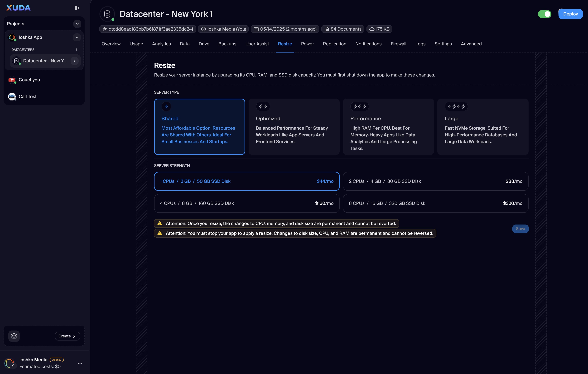The image size is (588, 374).
Task: Select the 8 CPUs / 16 GB $320/mo option
Action: (435, 203)
